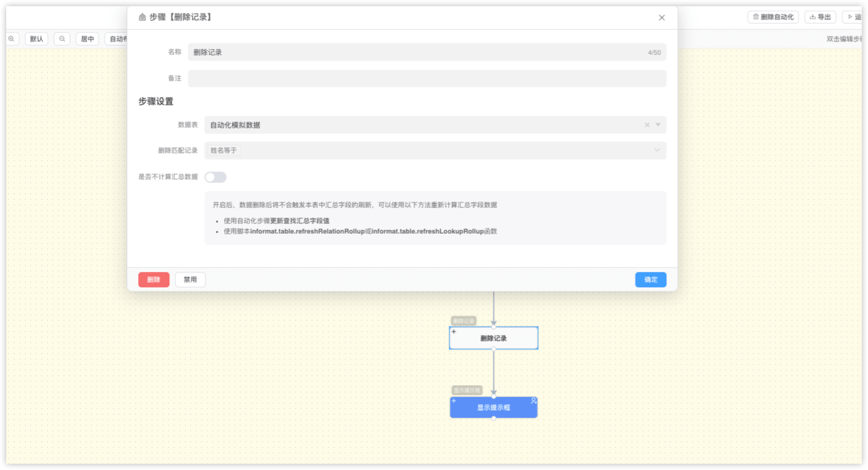Click the plus icon on 删除记录 node
The width and height of the screenshot is (868, 470).
tap(454, 331)
